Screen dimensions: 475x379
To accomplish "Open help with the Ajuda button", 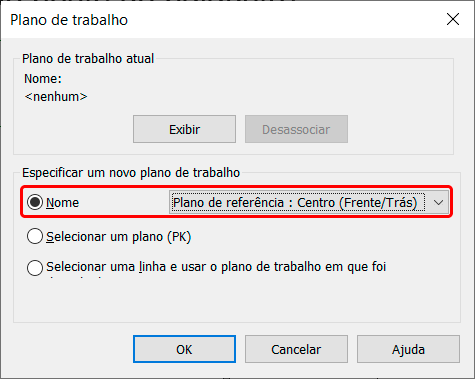I will coord(408,349).
